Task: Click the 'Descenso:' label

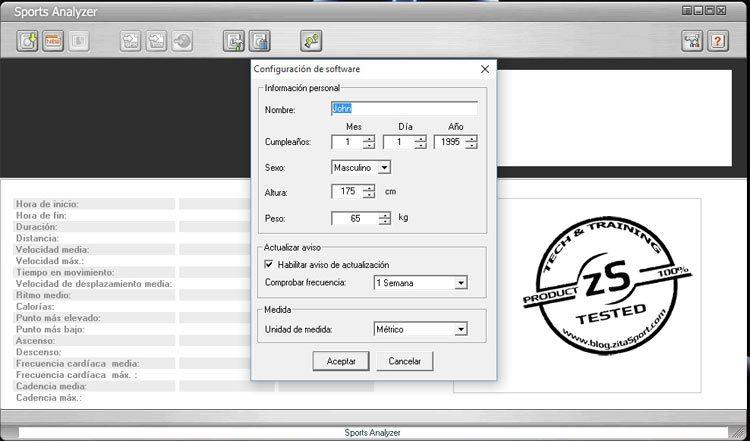Action: [x=38, y=353]
